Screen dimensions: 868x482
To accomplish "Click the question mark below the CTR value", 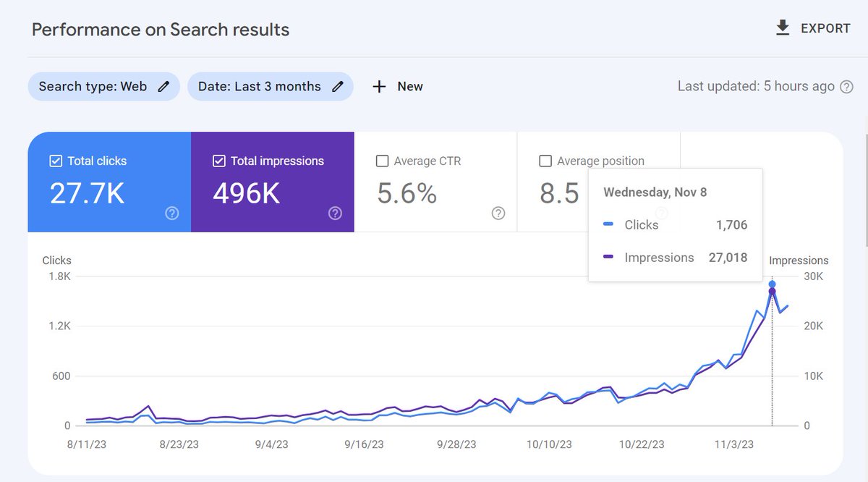I will pyautogui.click(x=498, y=213).
